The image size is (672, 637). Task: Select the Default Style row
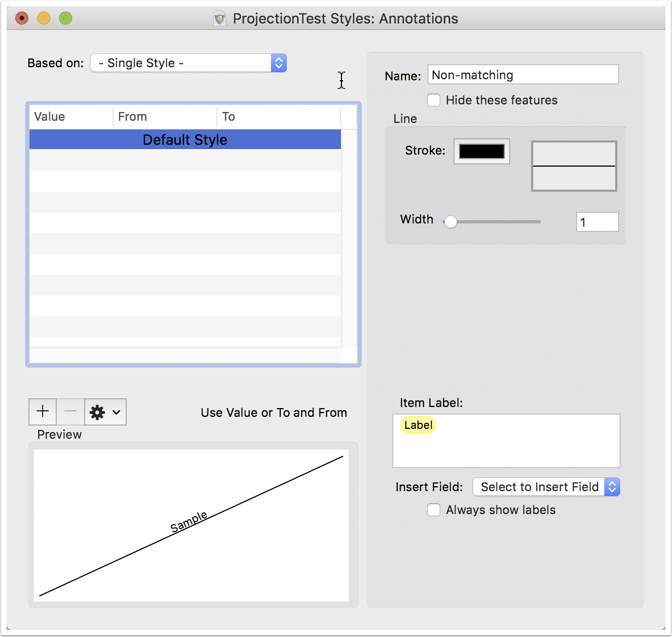click(185, 139)
